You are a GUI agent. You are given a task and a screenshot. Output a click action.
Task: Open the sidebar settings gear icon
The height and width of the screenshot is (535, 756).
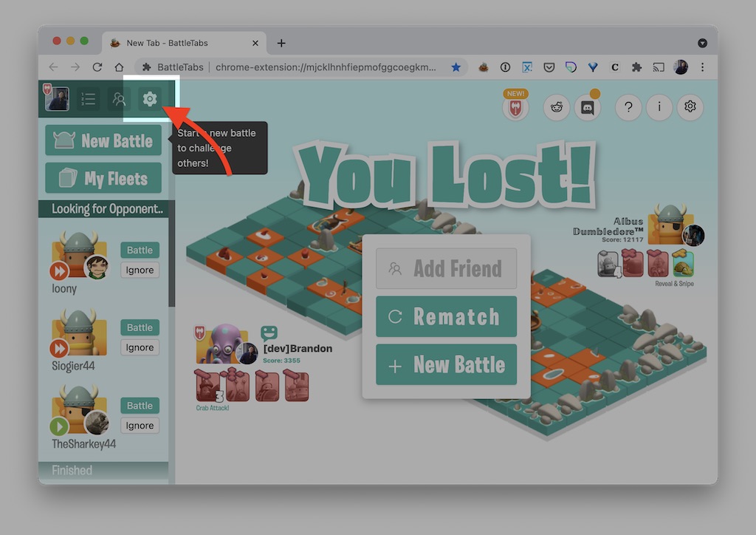[150, 99]
